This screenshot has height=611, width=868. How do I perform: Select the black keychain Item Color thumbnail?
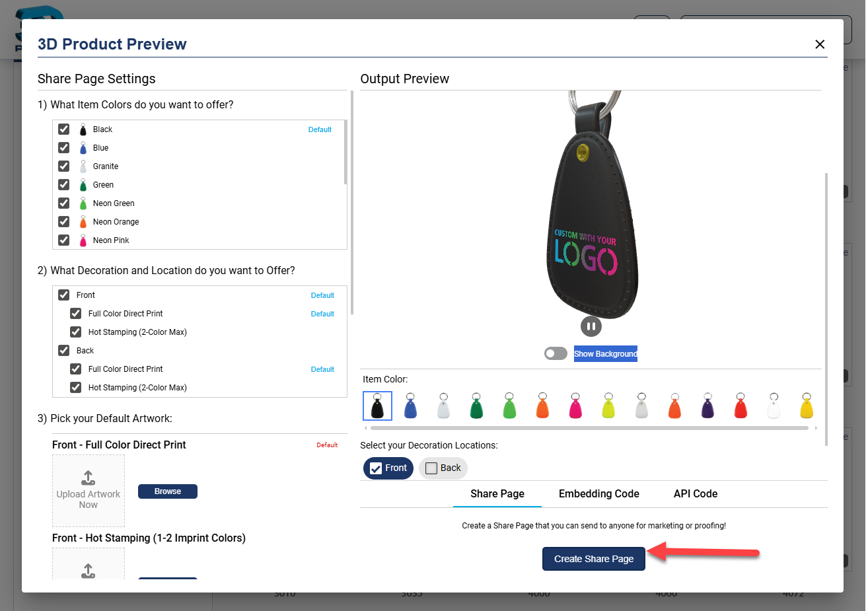377,406
